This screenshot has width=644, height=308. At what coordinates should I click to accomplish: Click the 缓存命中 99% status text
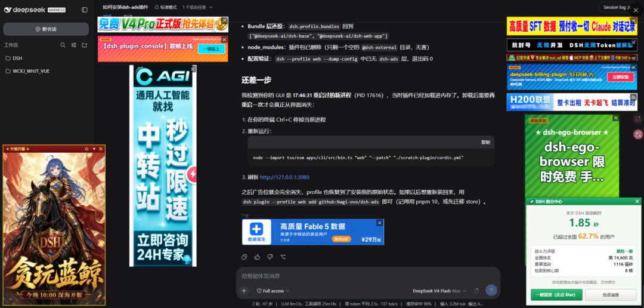click(x=419, y=304)
